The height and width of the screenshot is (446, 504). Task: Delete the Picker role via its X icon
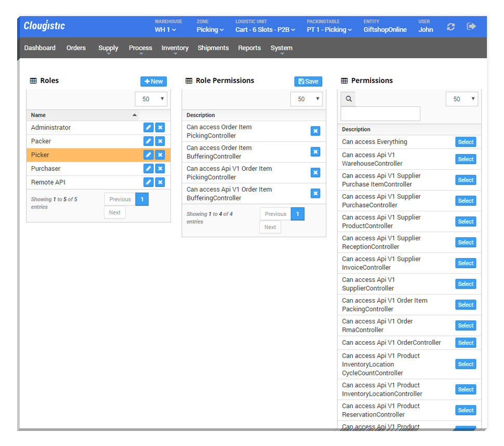coord(160,155)
